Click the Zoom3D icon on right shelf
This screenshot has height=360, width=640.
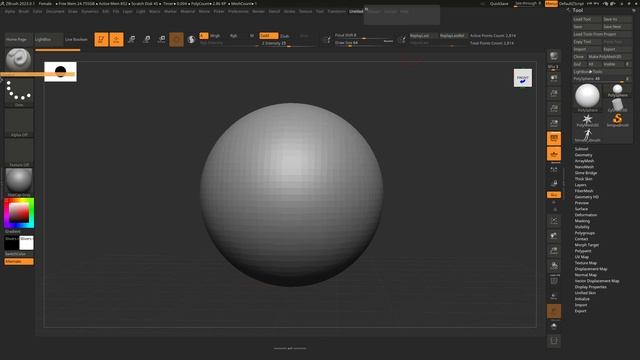point(554,251)
